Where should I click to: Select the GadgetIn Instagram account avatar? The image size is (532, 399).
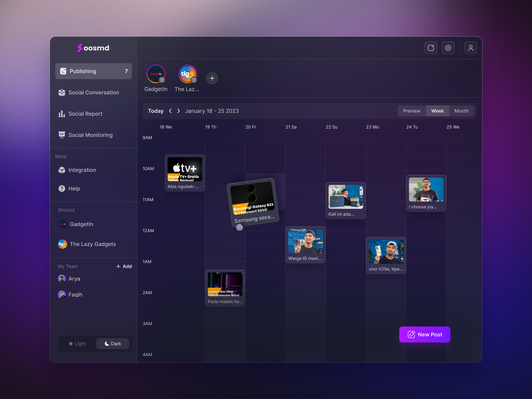coord(156,74)
